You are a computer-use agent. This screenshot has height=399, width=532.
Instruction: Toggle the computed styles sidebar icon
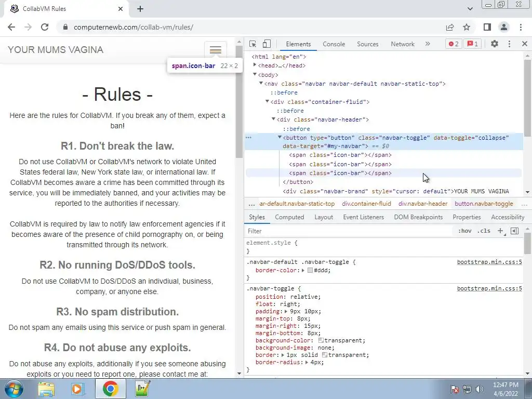click(514, 231)
